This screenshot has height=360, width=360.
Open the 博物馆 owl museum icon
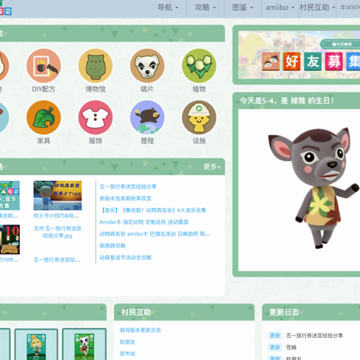pos(95,66)
